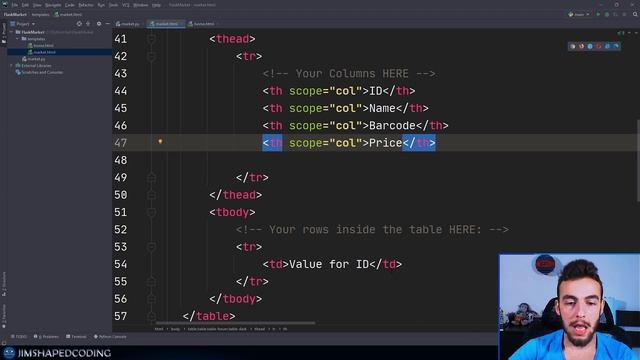This screenshot has height=360, width=640.
Task: Click the vertical editor scrollbar
Action: [x=638, y=160]
